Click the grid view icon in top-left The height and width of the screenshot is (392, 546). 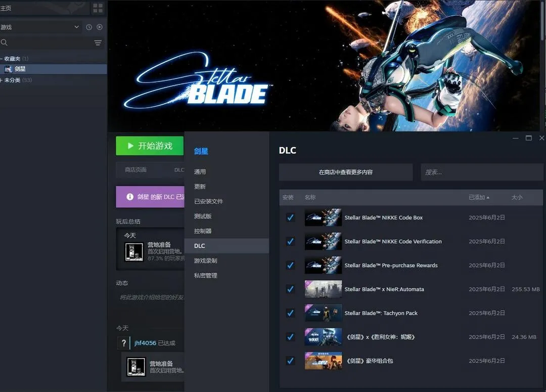pyautogui.click(x=98, y=8)
